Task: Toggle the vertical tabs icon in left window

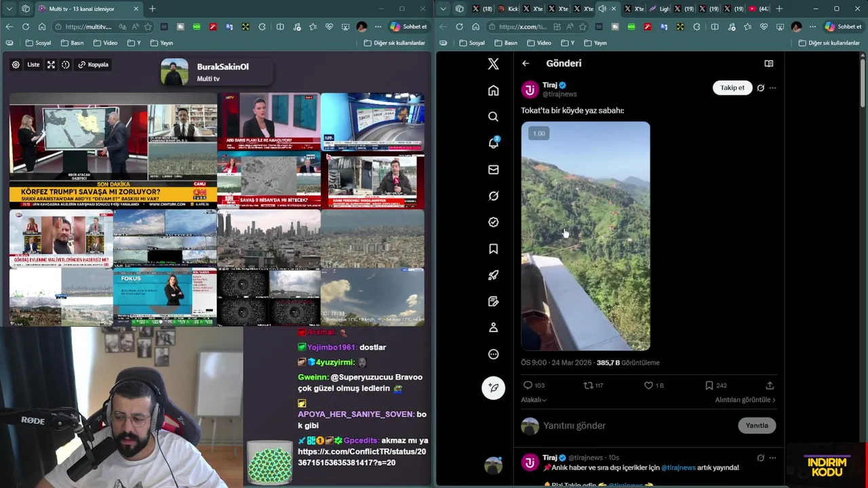Action: (25, 9)
